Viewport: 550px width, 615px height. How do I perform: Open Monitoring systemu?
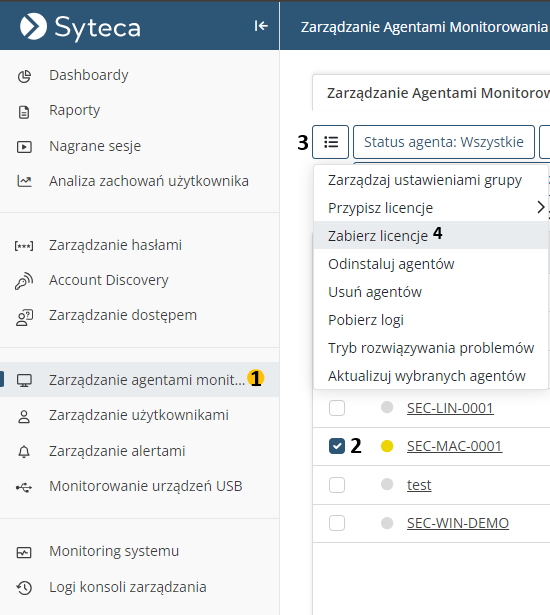[114, 551]
